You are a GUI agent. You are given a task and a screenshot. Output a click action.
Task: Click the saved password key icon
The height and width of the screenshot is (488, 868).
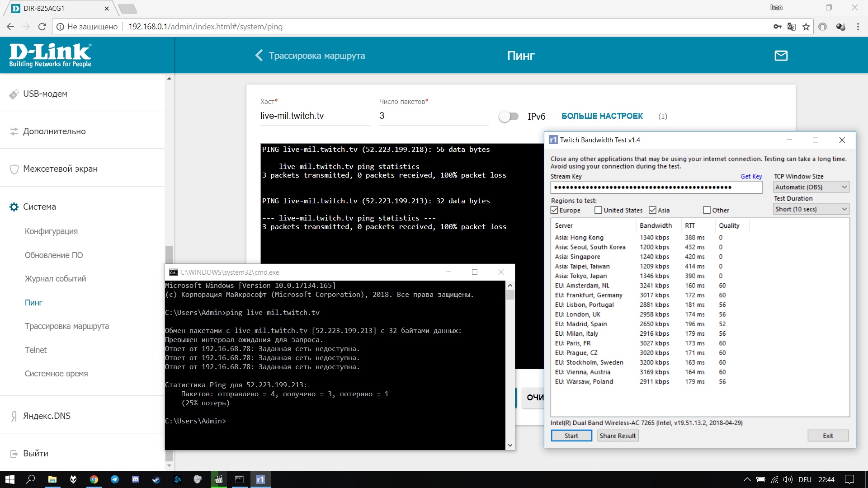pos(777,27)
